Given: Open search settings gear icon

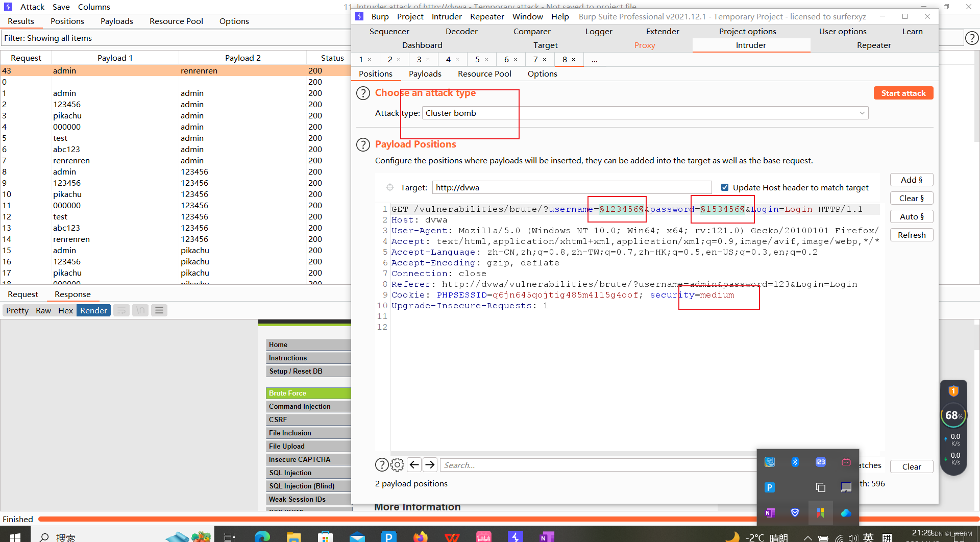Looking at the screenshot, I should click(x=397, y=464).
